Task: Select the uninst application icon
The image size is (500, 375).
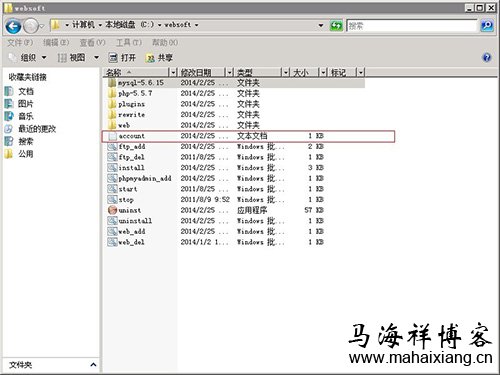Action: pyautogui.click(x=112, y=210)
